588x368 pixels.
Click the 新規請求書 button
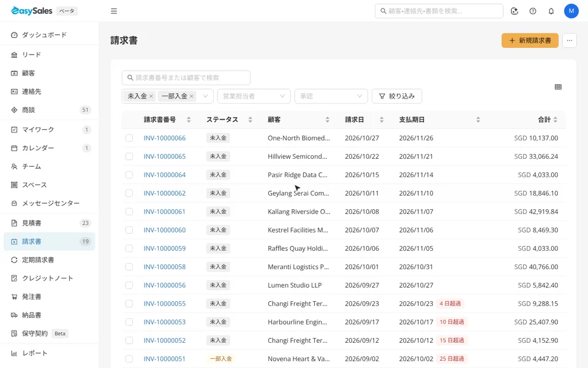[x=530, y=40]
